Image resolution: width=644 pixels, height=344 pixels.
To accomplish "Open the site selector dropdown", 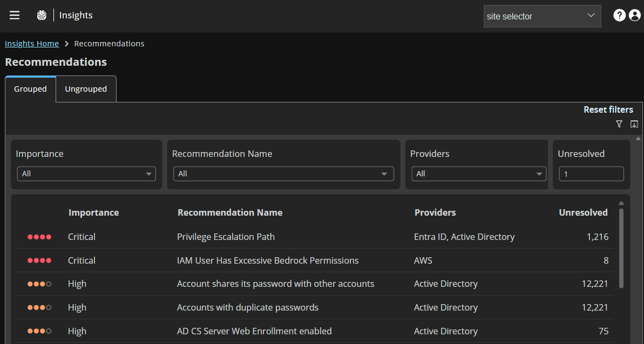I will point(542,16).
